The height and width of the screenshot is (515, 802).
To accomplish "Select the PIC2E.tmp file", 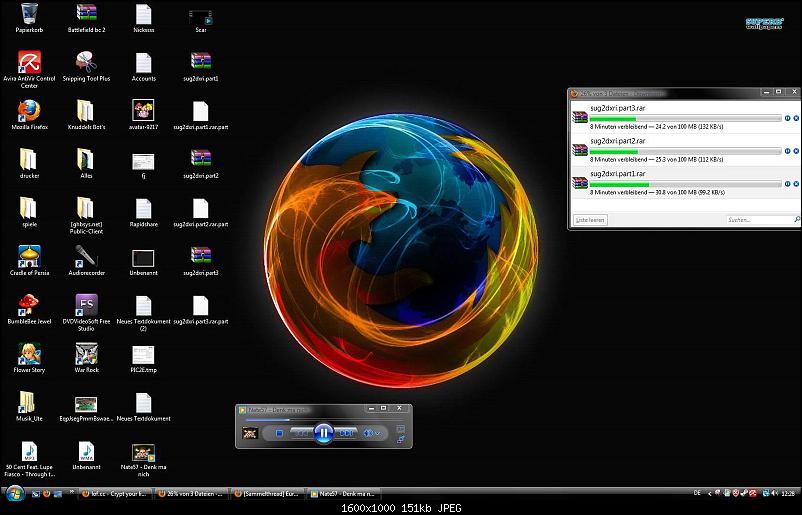I will (143, 358).
